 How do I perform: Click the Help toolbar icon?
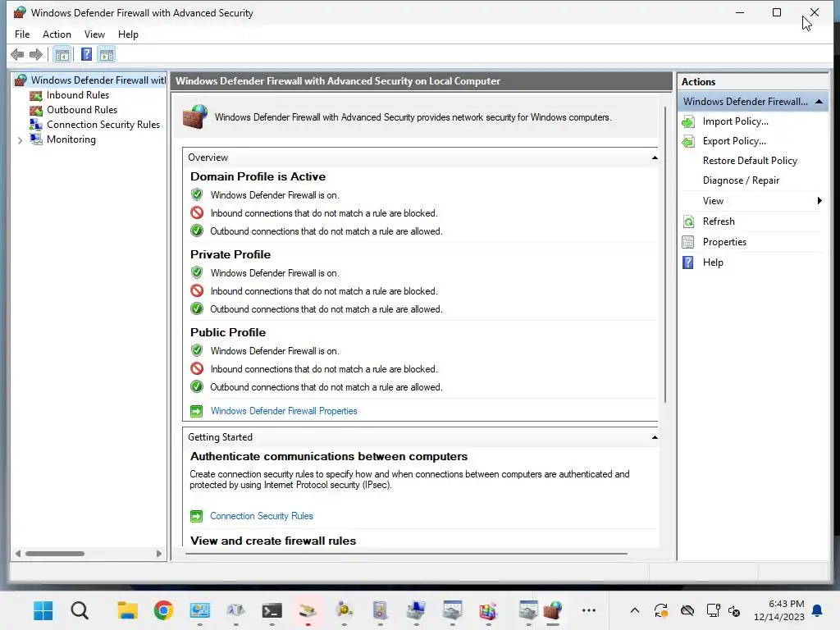point(86,55)
